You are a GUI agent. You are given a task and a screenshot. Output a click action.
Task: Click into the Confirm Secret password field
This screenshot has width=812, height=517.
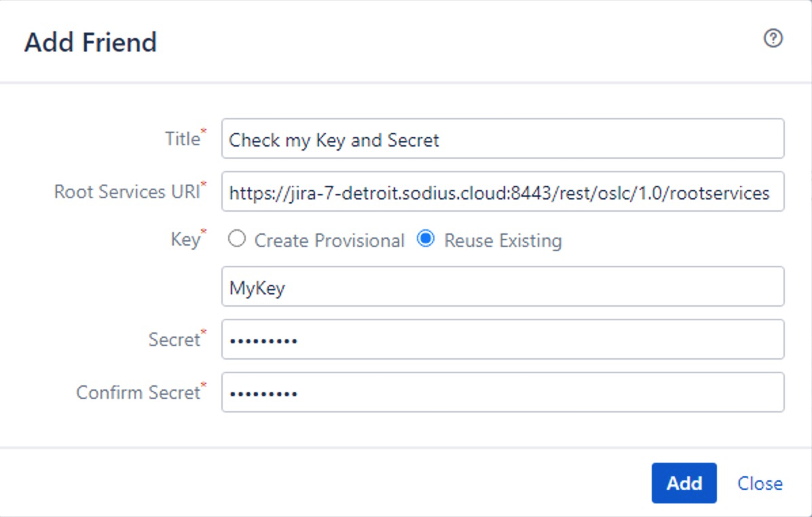(x=503, y=392)
